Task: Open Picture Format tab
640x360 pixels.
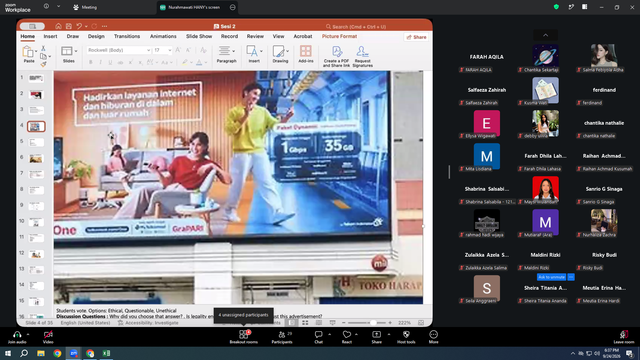Action: [x=339, y=36]
